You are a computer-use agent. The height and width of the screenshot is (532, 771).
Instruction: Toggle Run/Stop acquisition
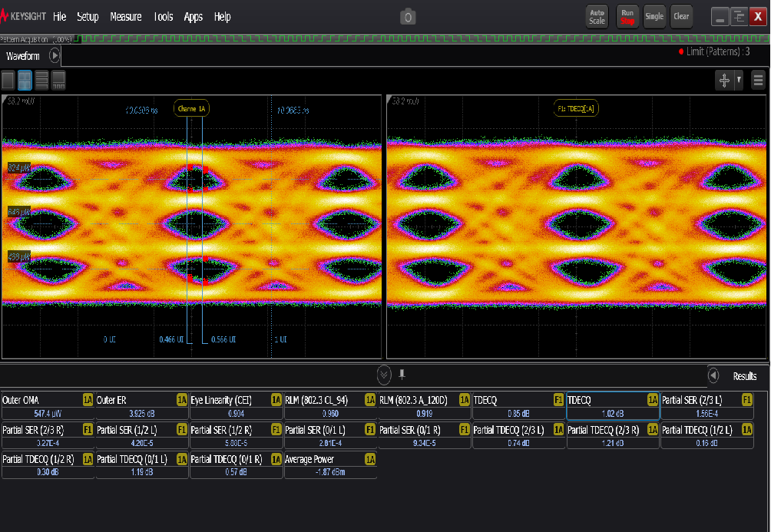pyautogui.click(x=627, y=16)
